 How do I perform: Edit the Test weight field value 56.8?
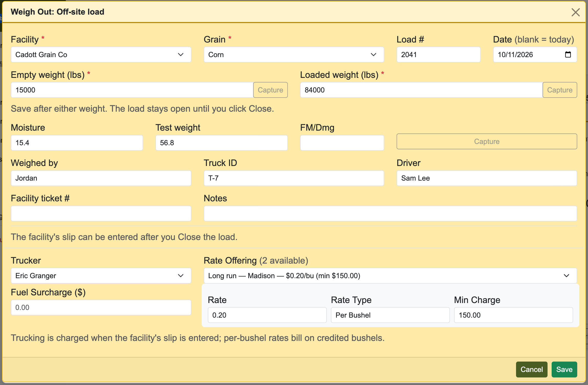[x=222, y=143]
